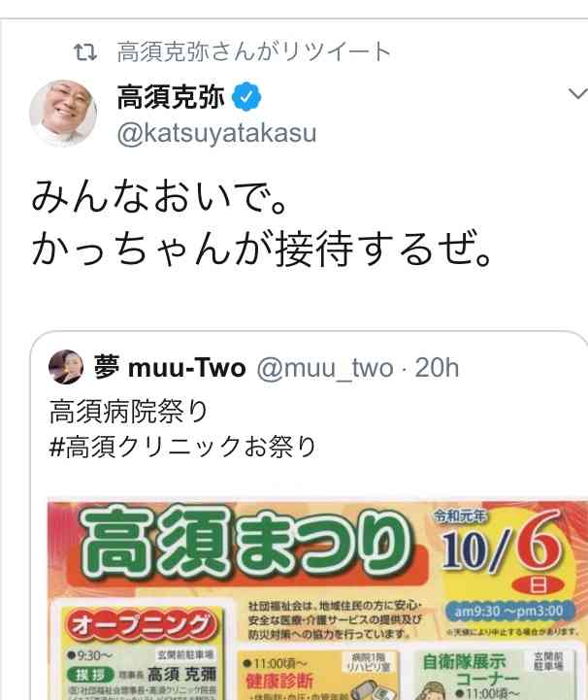Click かっちゃんが接待するぜ。 text line
The width and height of the screenshot is (588, 700).
(x=262, y=248)
